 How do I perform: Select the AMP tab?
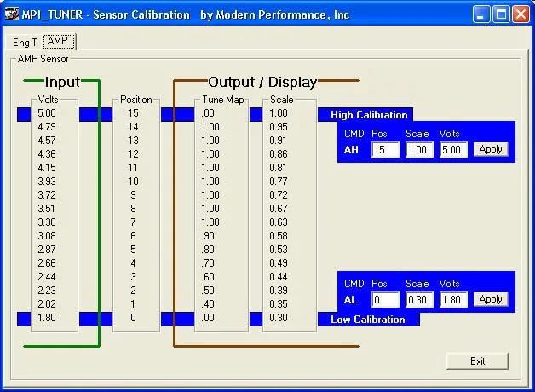[59, 41]
